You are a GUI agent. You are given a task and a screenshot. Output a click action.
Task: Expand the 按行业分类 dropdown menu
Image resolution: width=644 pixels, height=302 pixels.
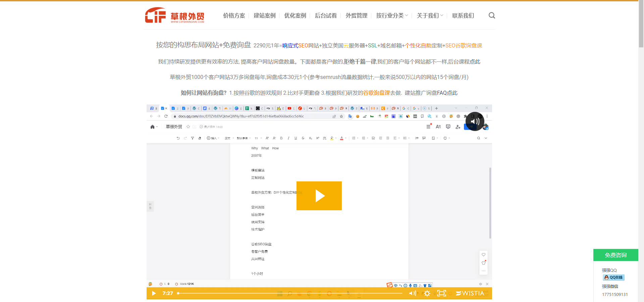tap(392, 15)
